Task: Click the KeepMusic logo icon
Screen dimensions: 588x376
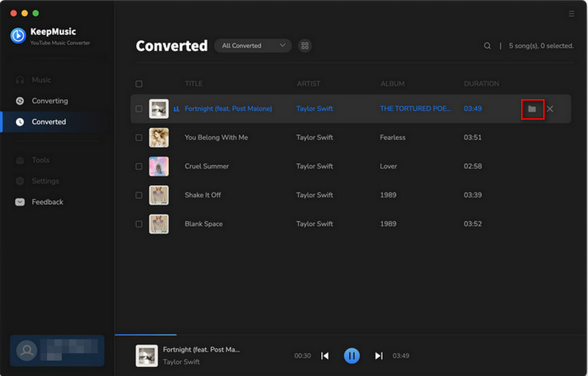Action: [x=18, y=36]
